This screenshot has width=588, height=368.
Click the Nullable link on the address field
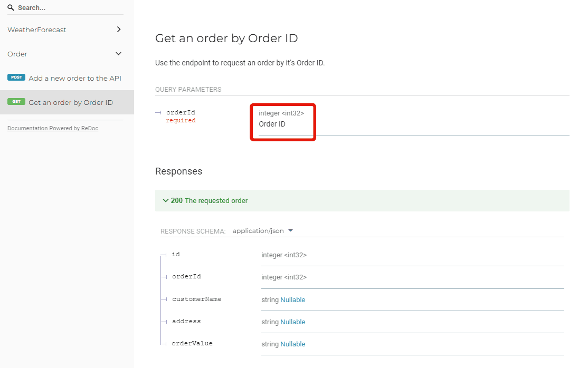(294, 322)
